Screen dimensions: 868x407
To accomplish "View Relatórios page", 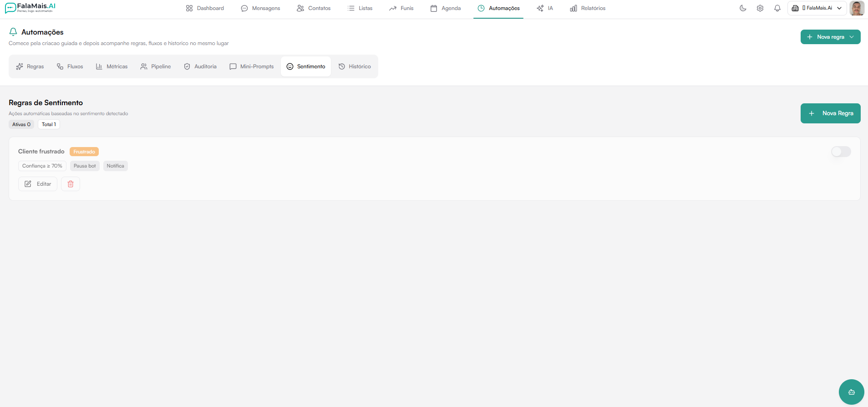I will click(588, 8).
